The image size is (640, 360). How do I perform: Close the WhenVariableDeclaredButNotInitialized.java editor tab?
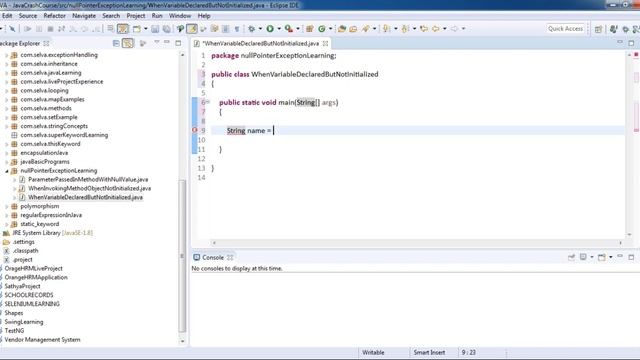[x=325, y=43]
